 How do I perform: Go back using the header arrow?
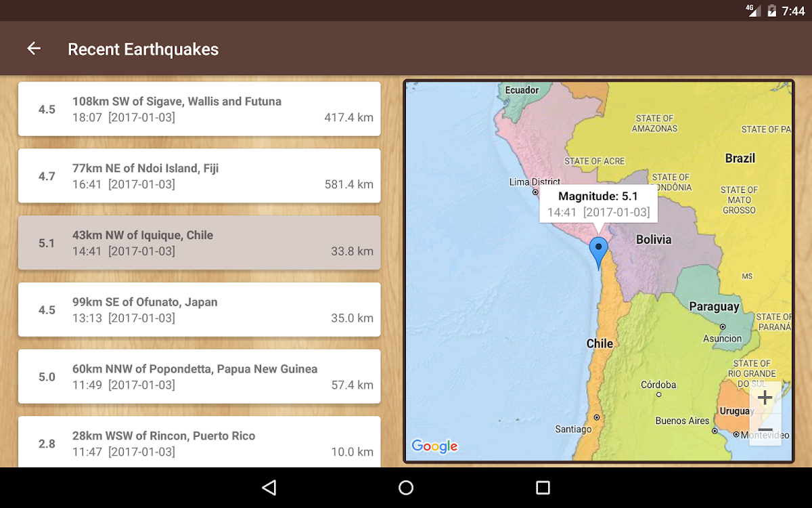34,49
